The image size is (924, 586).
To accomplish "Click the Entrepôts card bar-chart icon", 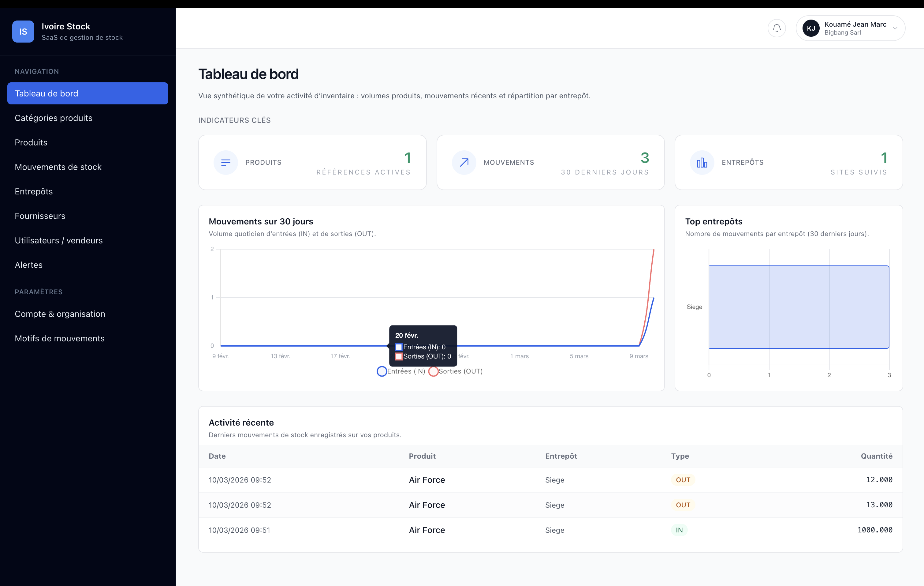I will point(702,163).
